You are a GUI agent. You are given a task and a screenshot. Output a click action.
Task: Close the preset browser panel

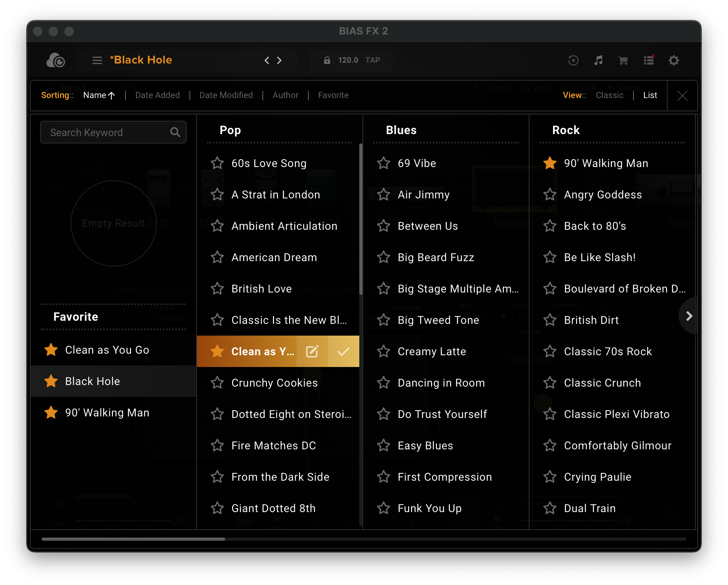[682, 96]
